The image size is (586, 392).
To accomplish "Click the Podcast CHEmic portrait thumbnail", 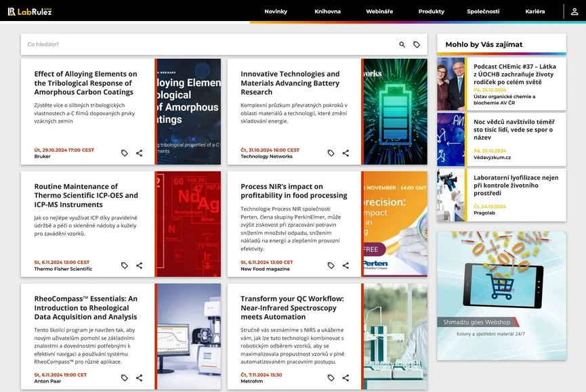I will pyautogui.click(x=451, y=84).
